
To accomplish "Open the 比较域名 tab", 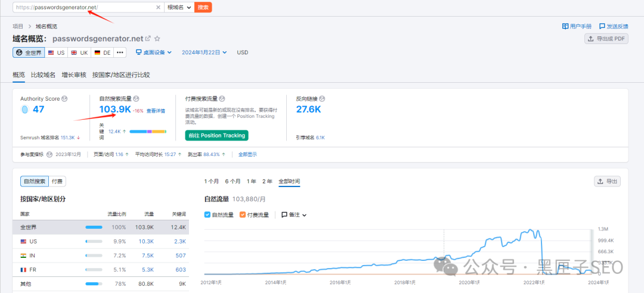I will click(x=43, y=74).
